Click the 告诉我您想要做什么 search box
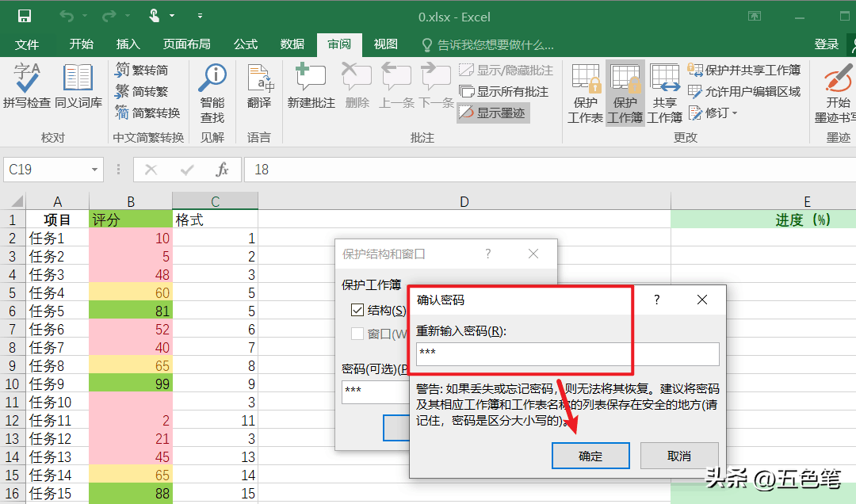The width and height of the screenshot is (856, 504). pos(488,45)
